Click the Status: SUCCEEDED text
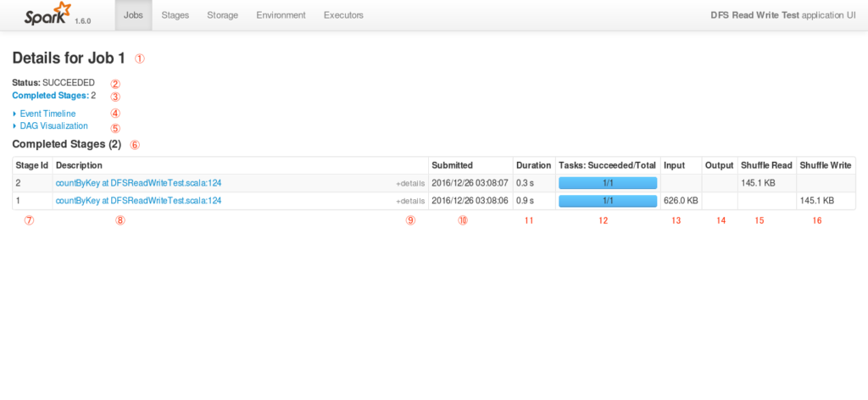868x400 pixels. [53, 82]
